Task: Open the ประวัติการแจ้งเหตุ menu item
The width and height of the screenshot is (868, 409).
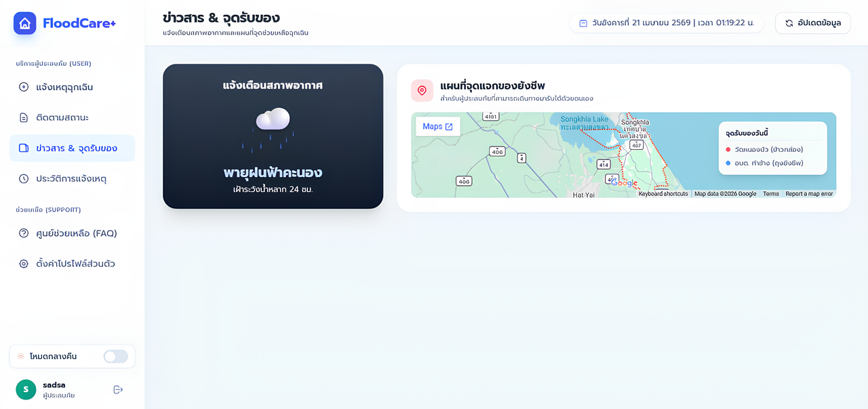Action: tap(72, 178)
